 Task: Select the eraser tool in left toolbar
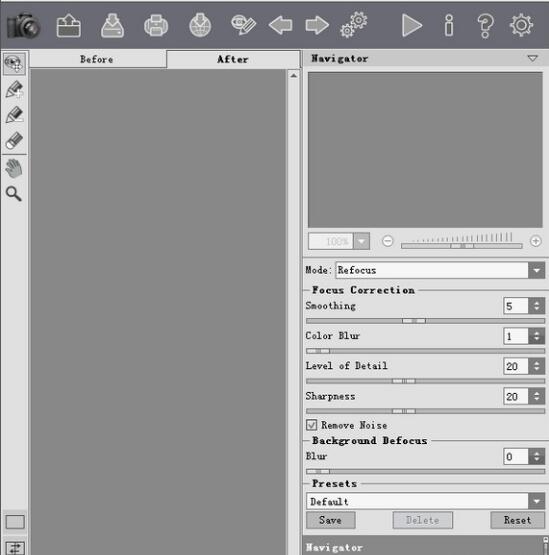pyautogui.click(x=14, y=141)
